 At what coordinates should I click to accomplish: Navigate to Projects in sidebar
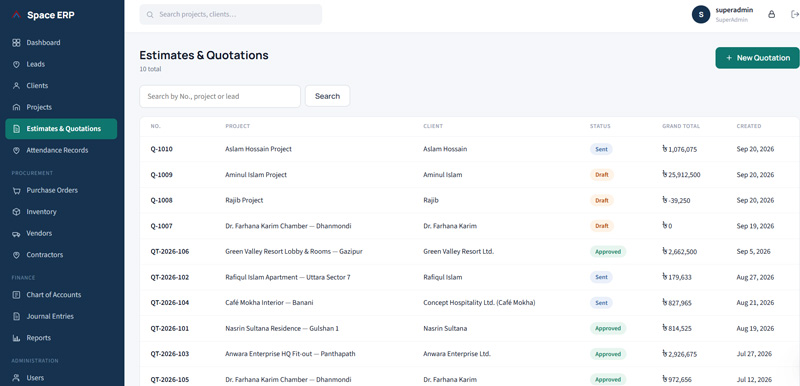click(61, 107)
